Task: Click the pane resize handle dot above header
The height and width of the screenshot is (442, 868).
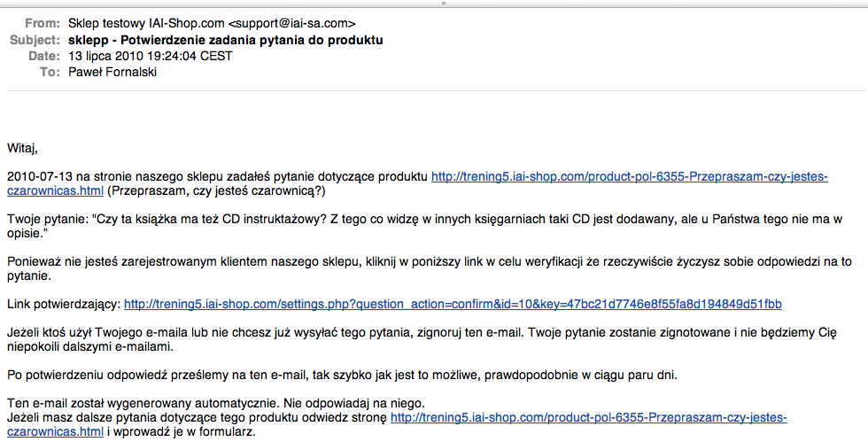Action: 434,4
